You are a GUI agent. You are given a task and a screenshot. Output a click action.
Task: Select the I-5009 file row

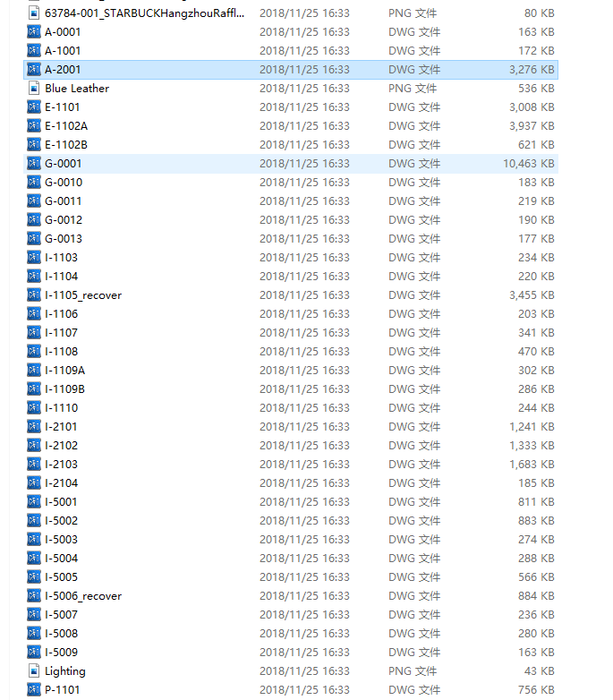pyautogui.click(x=61, y=653)
